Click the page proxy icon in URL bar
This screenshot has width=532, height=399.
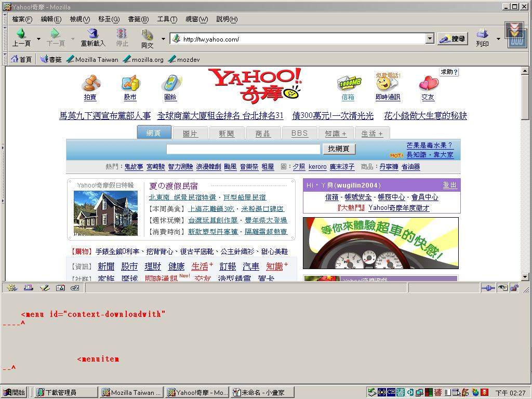coord(176,39)
